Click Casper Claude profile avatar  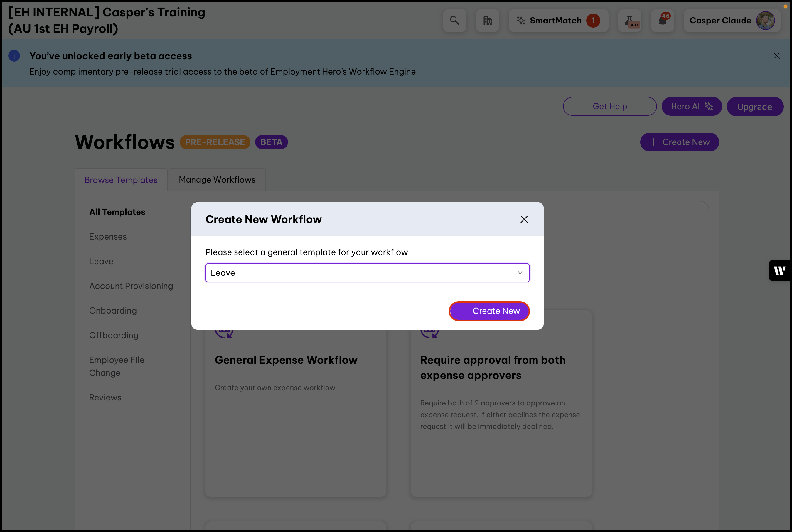[765, 21]
